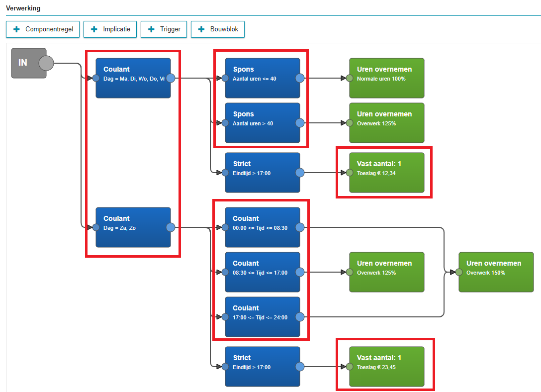The image size is (541, 392).
Task: Select the Coulant 08:30 <= Tijd <= 17:00 block
Action: [x=263, y=272]
